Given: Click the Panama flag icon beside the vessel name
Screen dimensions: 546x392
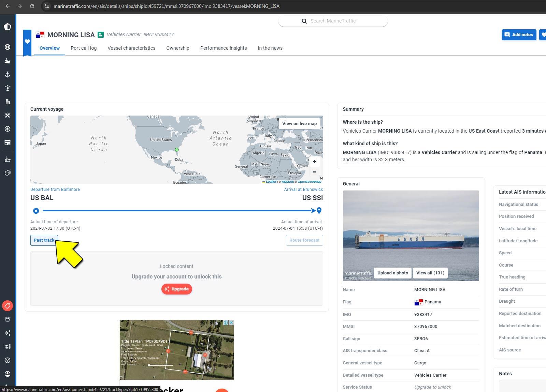Looking at the screenshot, I should click(40, 35).
